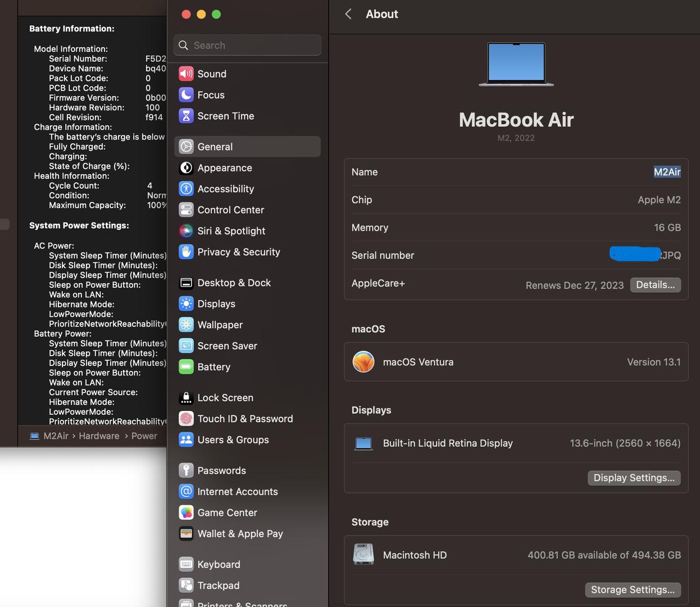Screen dimensions: 700x607
Task: Click System Power Settings heading
Action: tap(79, 225)
